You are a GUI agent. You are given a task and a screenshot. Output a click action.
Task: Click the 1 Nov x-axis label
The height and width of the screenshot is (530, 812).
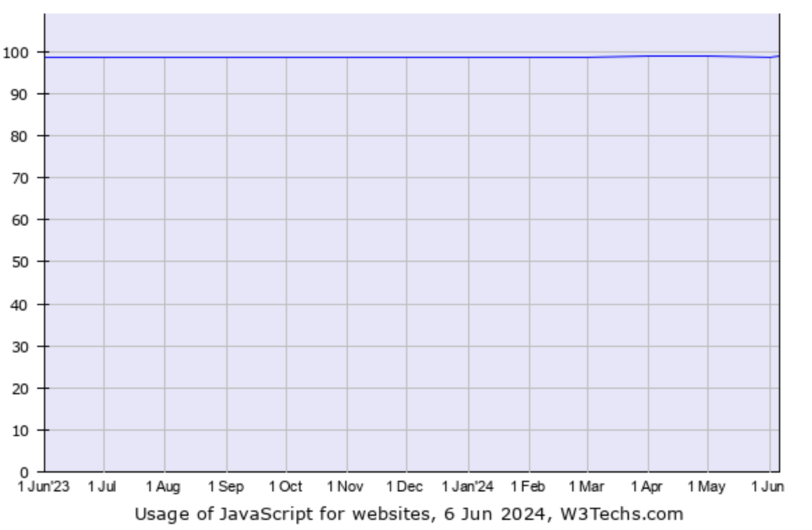pyautogui.click(x=345, y=487)
